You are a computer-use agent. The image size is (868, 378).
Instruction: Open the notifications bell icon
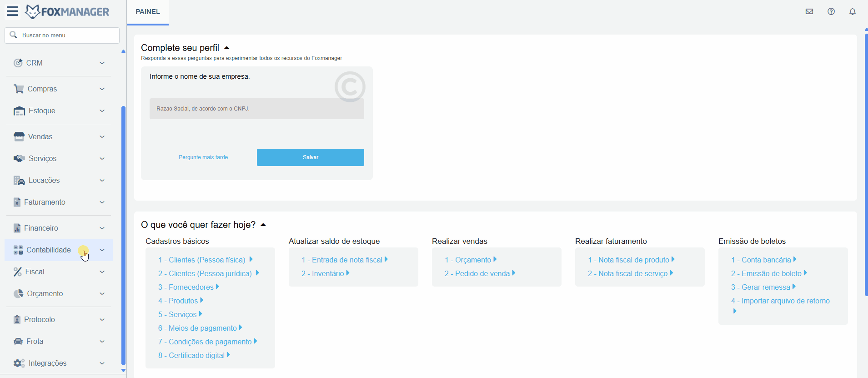[853, 11]
